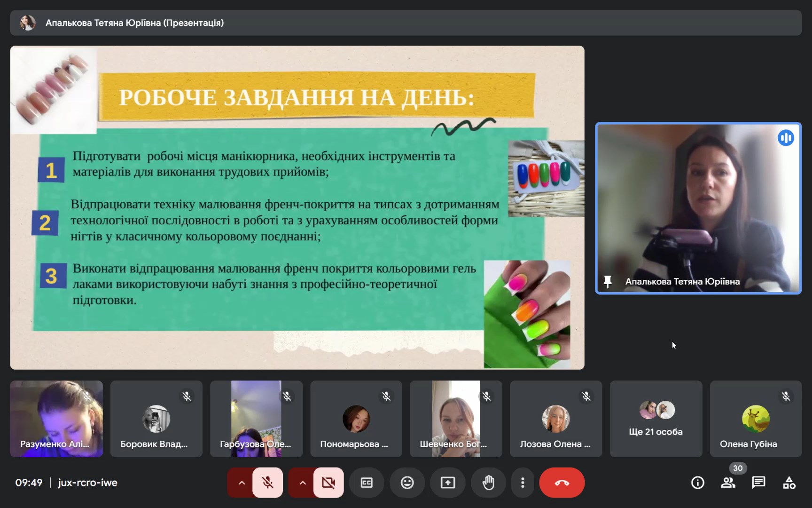Select Гарбузова Оле... participant tile
Image resolution: width=812 pixels, height=508 pixels.
click(x=257, y=419)
